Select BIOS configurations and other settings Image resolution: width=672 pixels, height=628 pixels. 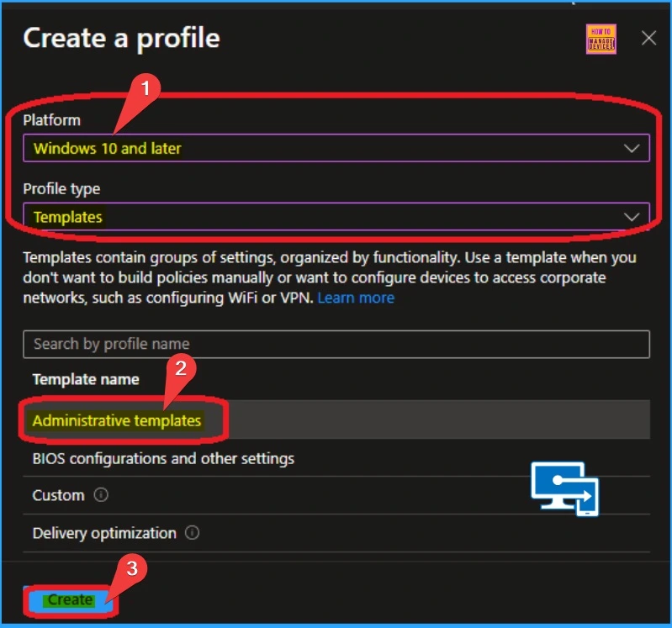coord(336,458)
